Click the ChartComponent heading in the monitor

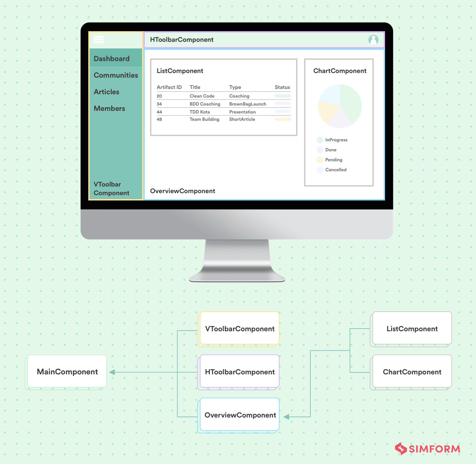(340, 71)
